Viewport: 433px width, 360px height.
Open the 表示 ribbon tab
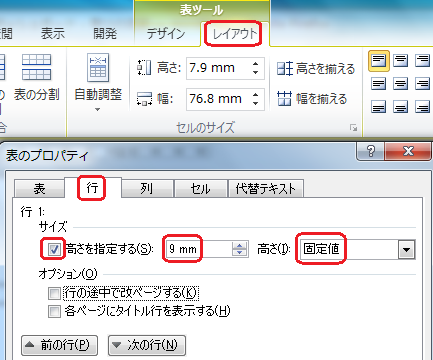53,34
